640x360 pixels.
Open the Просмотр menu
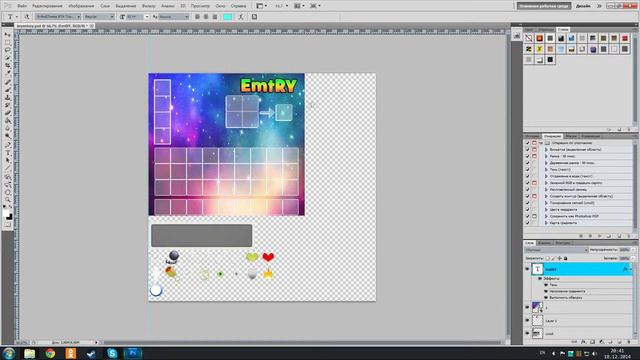[200, 6]
